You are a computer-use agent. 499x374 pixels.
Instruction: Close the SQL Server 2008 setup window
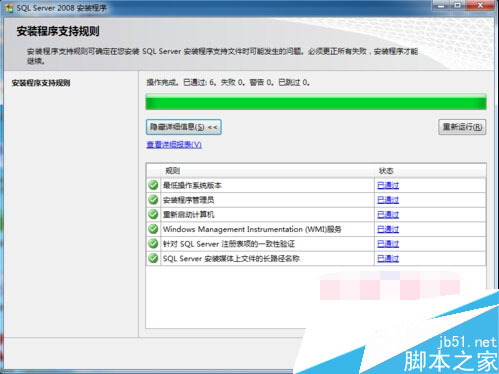click(480, 5)
